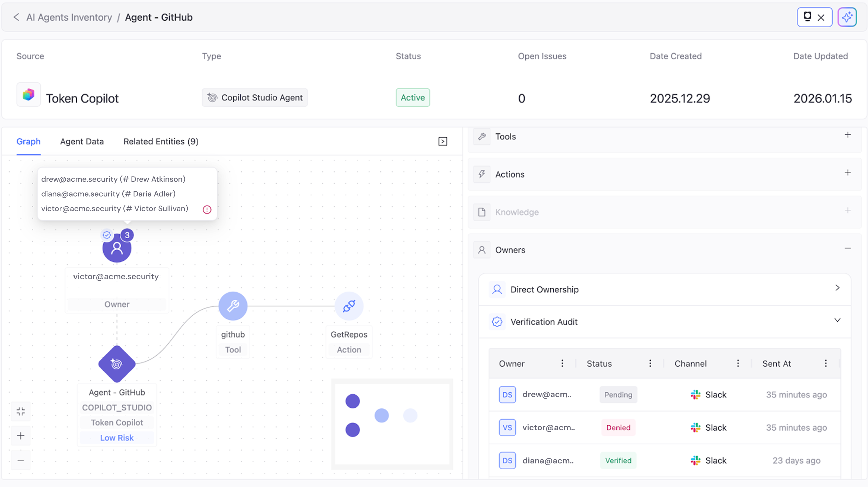This screenshot has height=487, width=868.
Task: Click the owner node person icon
Action: [117, 248]
